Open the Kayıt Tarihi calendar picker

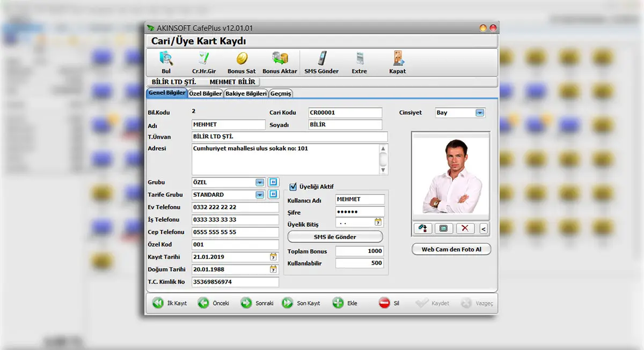[x=273, y=257]
